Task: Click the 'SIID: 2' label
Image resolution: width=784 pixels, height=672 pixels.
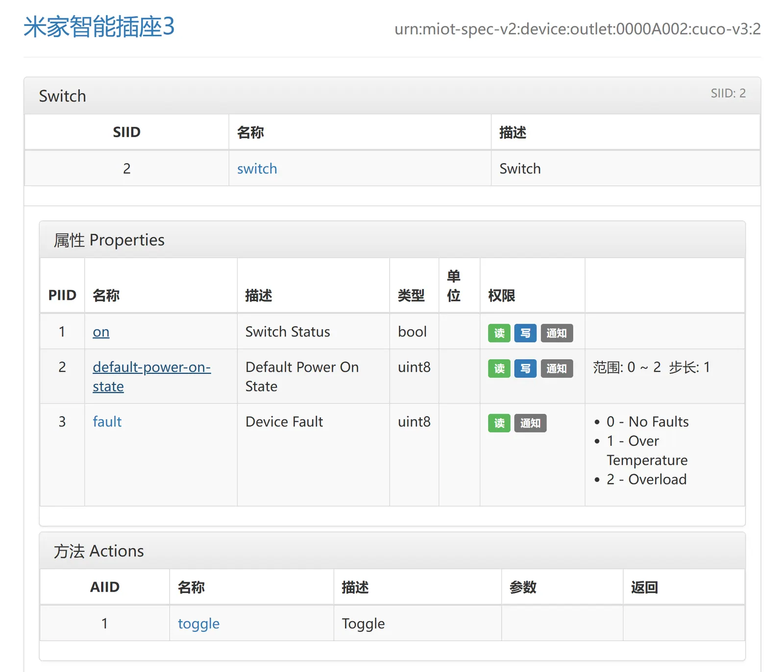Action: pyautogui.click(x=728, y=93)
